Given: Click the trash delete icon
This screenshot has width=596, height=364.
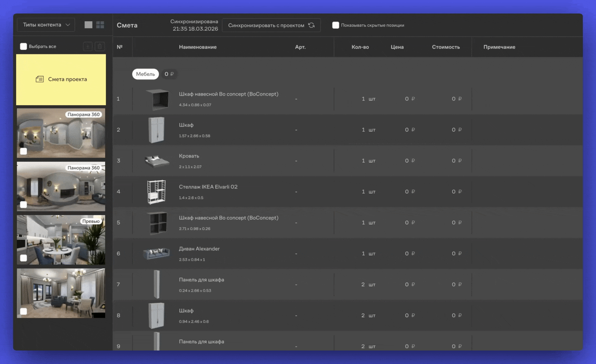Looking at the screenshot, I should coord(100,47).
